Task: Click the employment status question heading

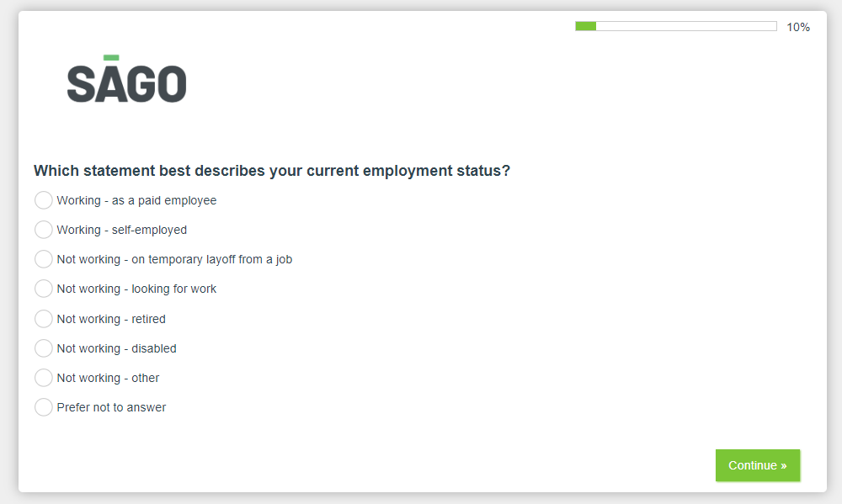Action: click(272, 171)
